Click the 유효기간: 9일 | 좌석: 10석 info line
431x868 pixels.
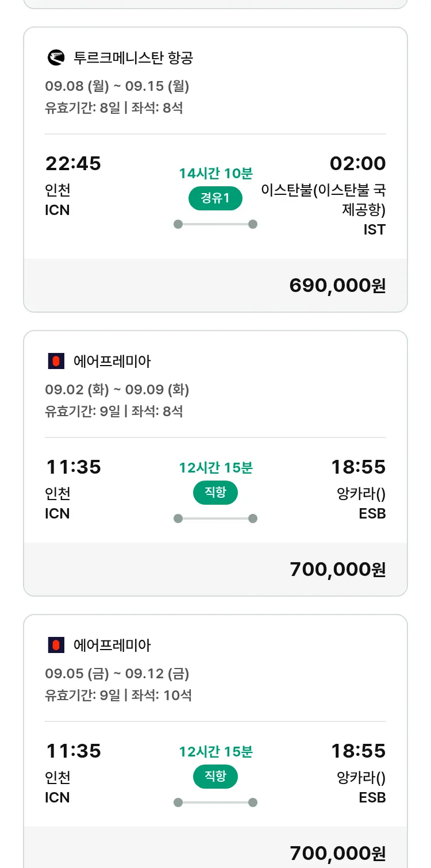pos(118,695)
